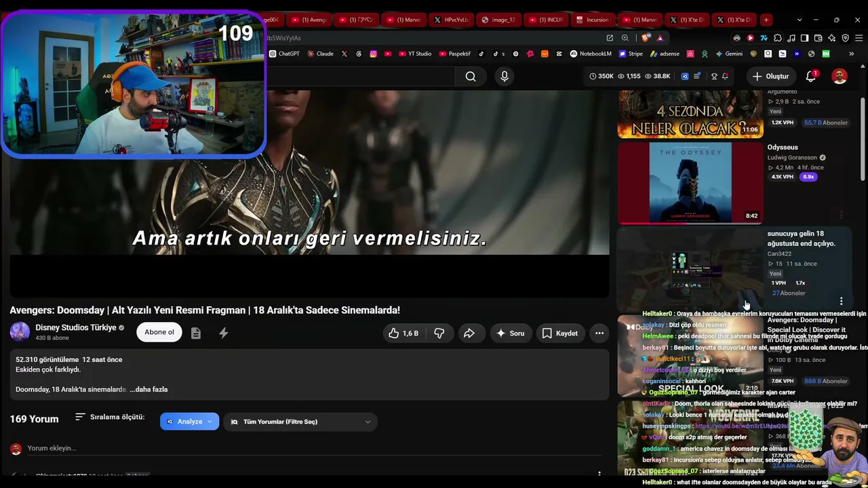The height and width of the screenshot is (488, 868).
Task: Click the lightning bolt icon beside Abone ol
Action: 223,333
